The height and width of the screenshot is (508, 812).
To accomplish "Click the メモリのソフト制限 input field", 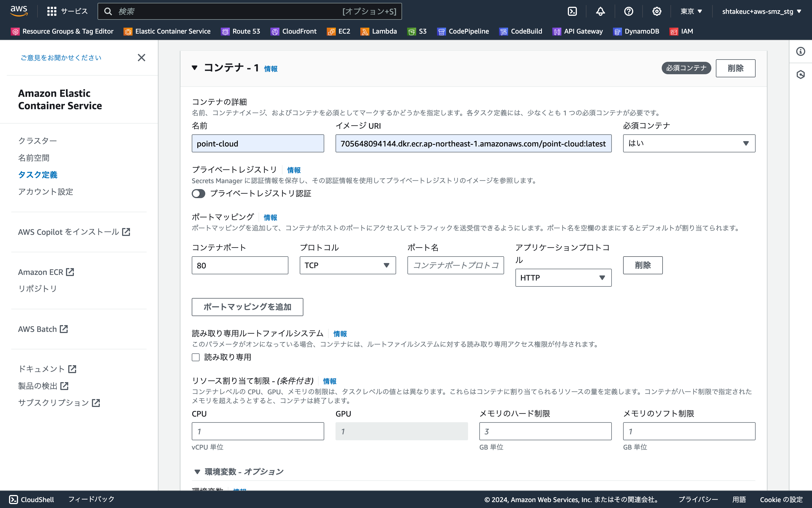I will tap(689, 431).
